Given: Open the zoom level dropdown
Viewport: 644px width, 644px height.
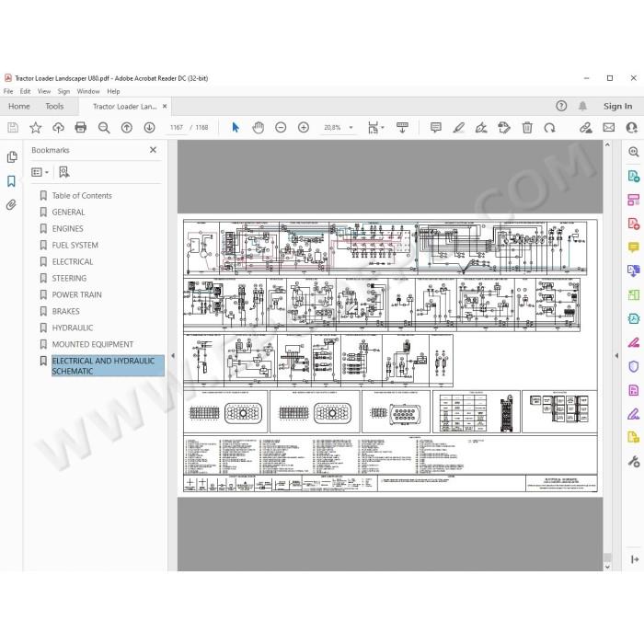Looking at the screenshot, I should coord(351,128).
